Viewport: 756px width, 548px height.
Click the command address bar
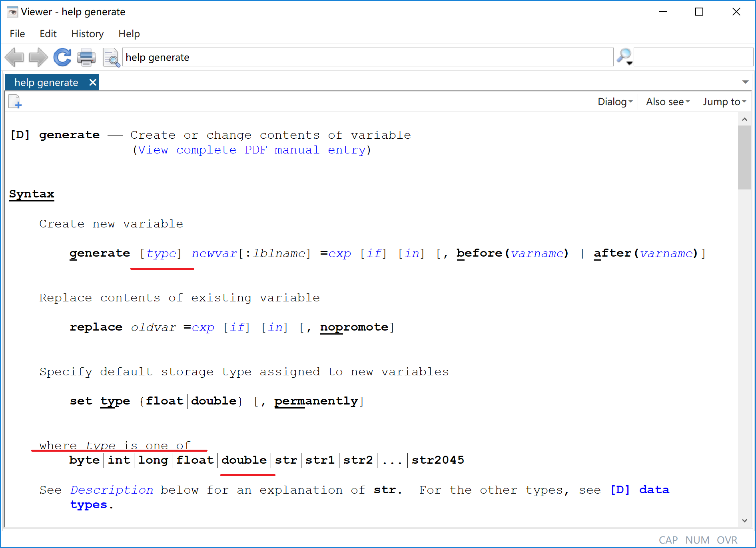(x=368, y=57)
